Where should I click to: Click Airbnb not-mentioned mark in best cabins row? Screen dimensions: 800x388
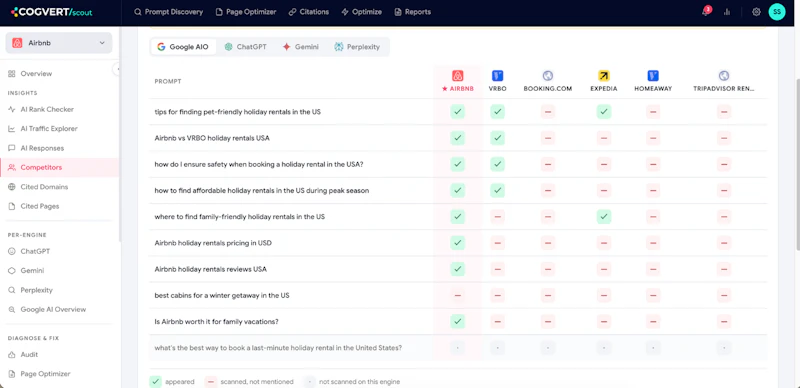tap(458, 295)
